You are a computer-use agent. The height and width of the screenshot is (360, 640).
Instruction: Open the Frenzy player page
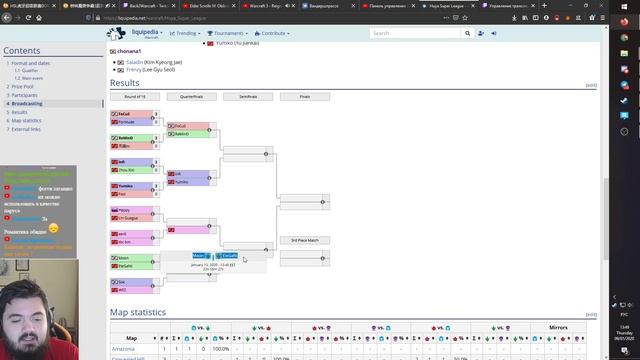(x=133, y=70)
